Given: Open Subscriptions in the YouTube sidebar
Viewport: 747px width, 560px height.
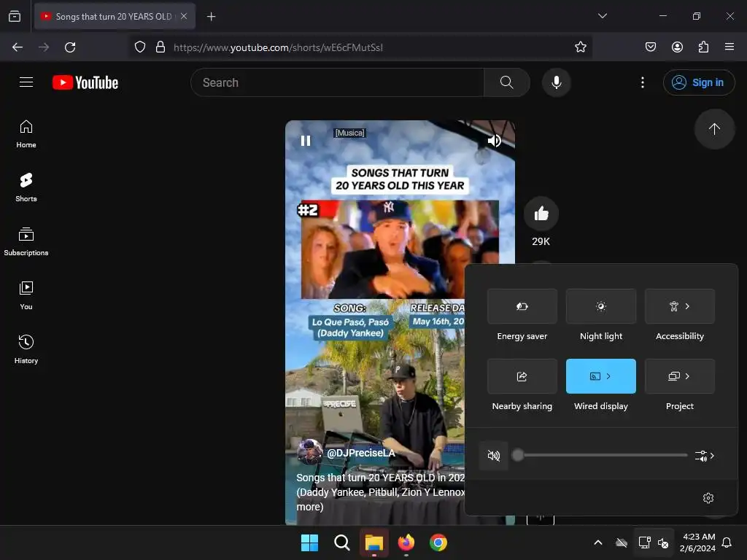Looking at the screenshot, I should click(x=26, y=242).
